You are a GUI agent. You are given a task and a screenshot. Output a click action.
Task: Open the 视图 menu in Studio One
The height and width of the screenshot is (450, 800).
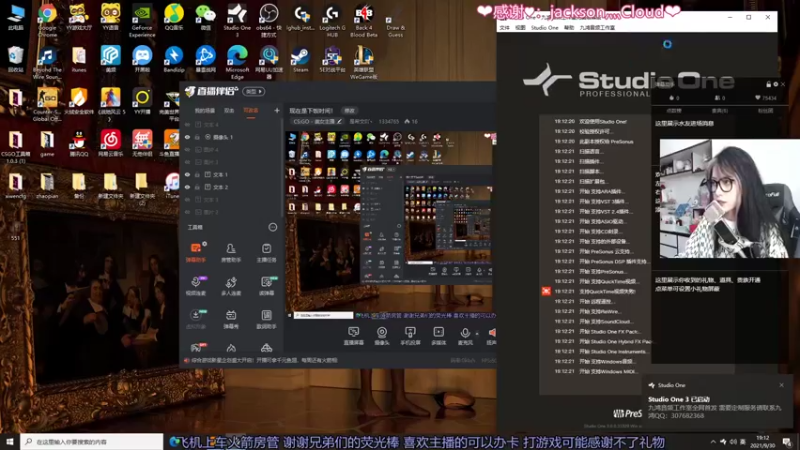[x=520, y=28]
